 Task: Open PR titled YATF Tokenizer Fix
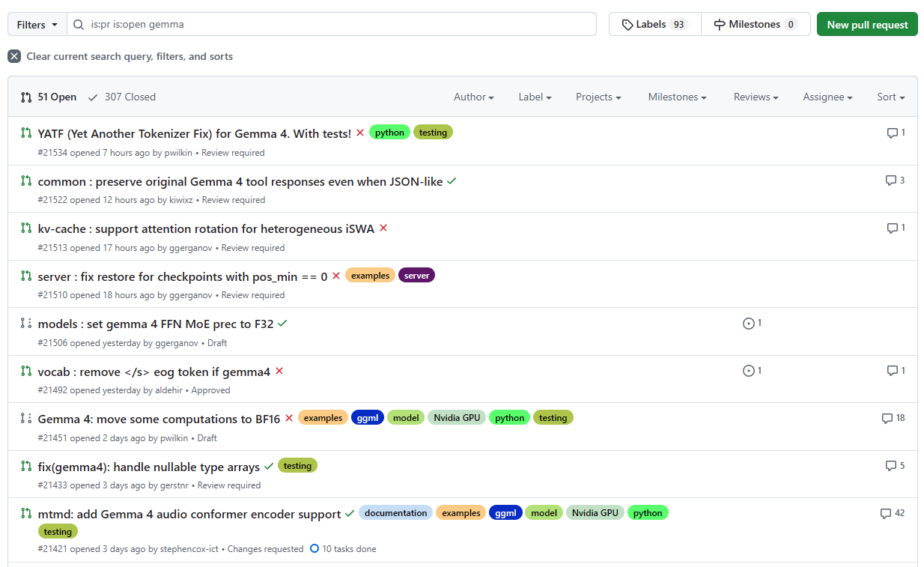tap(195, 133)
